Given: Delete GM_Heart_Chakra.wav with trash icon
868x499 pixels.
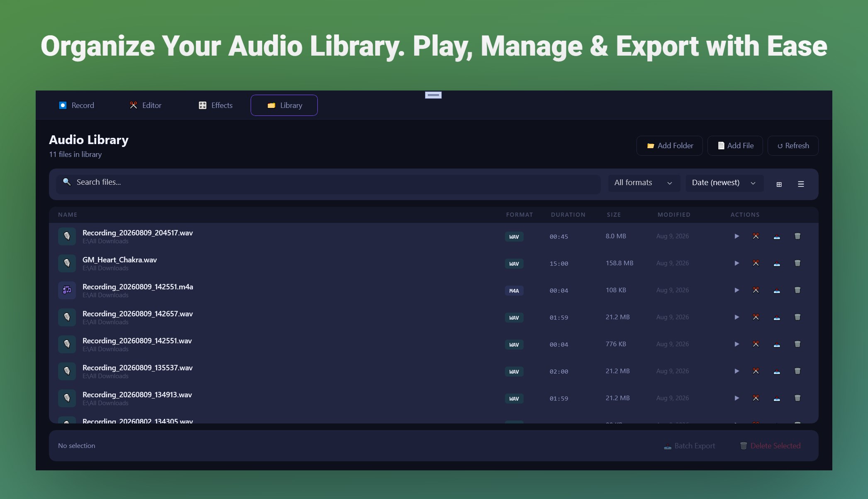Looking at the screenshot, I should point(797,263).
